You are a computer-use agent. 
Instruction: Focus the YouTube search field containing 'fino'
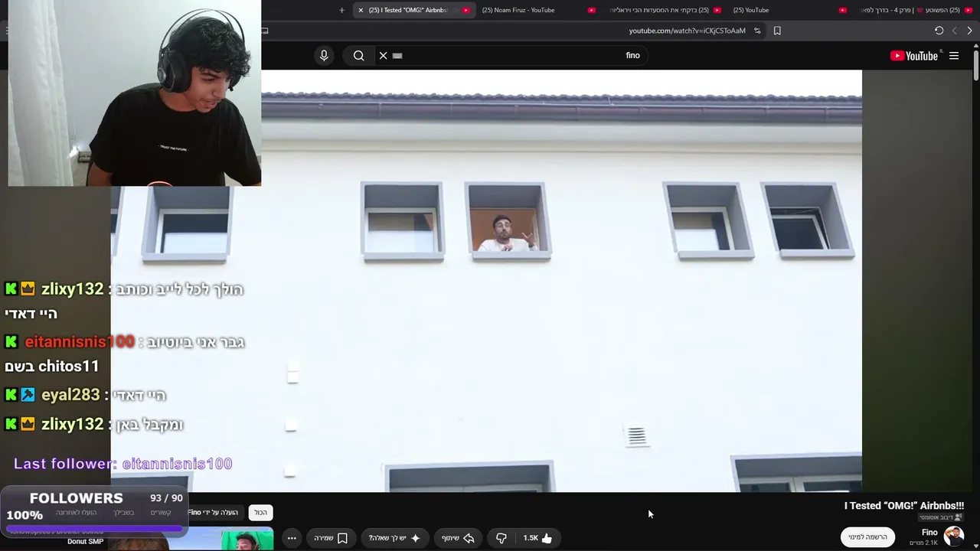pyautogui.click(x=513, y=55)
